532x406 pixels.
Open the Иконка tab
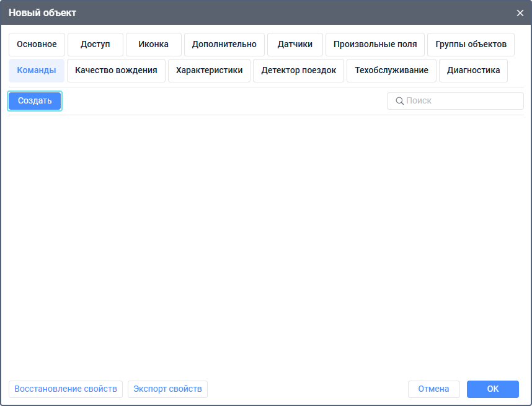click(154, 45)
